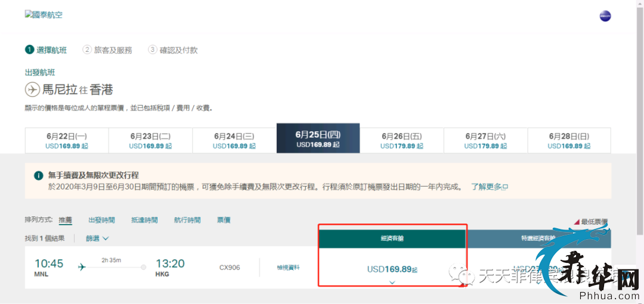Viewport: 644px width, 304px height.
Task: Open 檢視資料 for flight CX906
Action: coord(289,268)
